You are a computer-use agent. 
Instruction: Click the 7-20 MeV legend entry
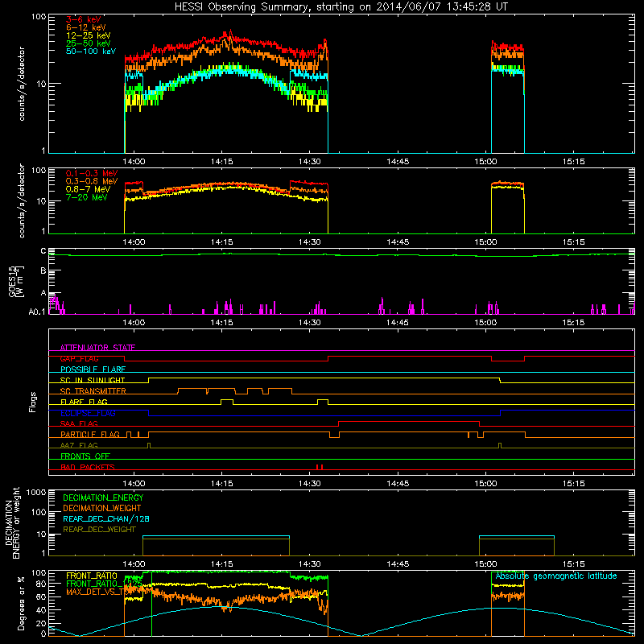pyautogui.click(x=87, y=197)
